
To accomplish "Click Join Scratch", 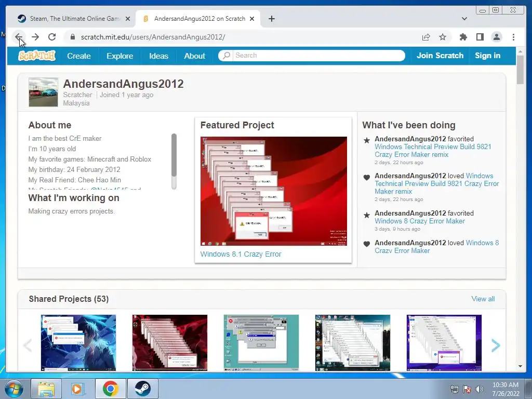I will [x=440, y=56].
